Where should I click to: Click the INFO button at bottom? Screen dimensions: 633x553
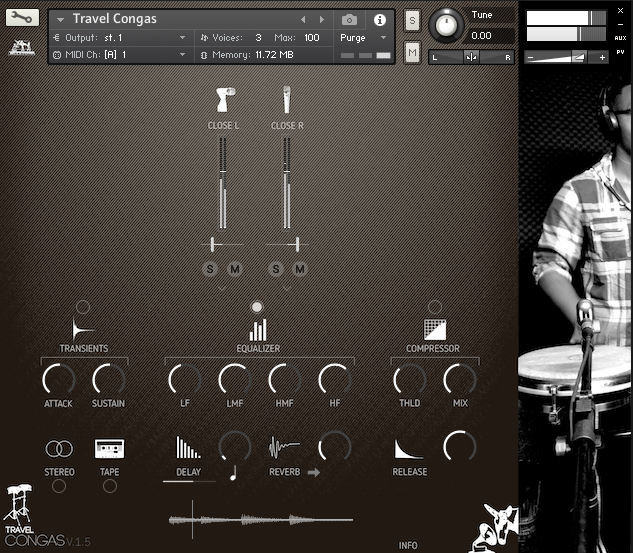[408, 545]
